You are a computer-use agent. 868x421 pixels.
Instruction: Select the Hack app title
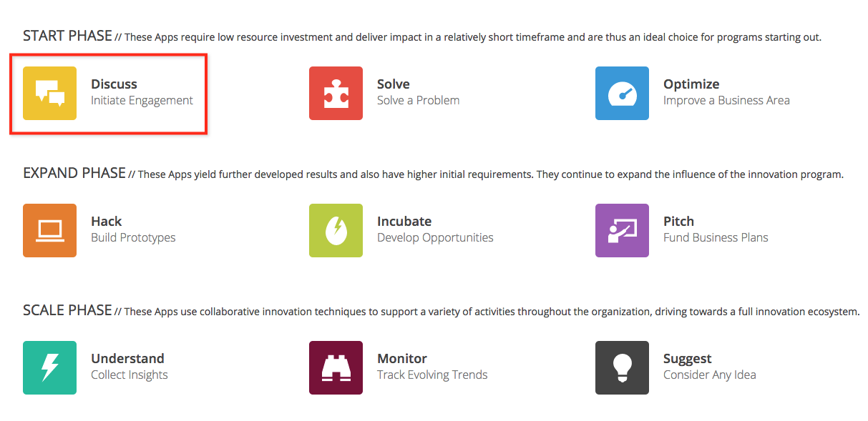click(107, 222)
